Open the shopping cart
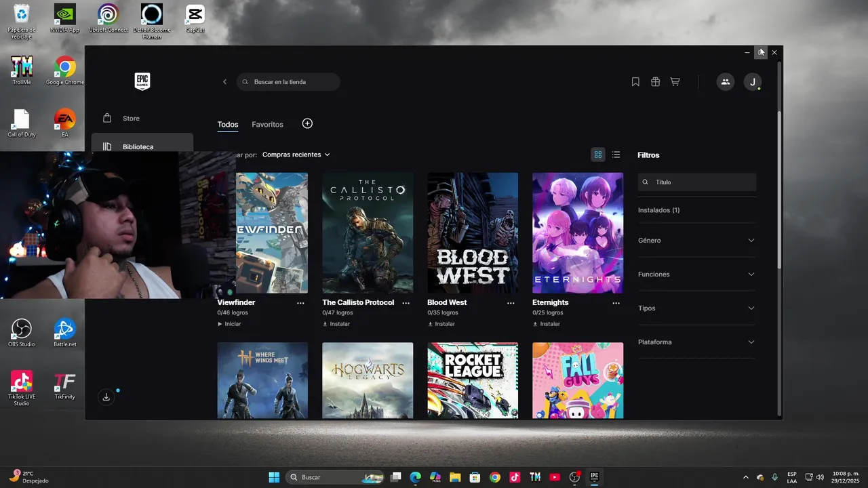 click(x=675, y=82)
